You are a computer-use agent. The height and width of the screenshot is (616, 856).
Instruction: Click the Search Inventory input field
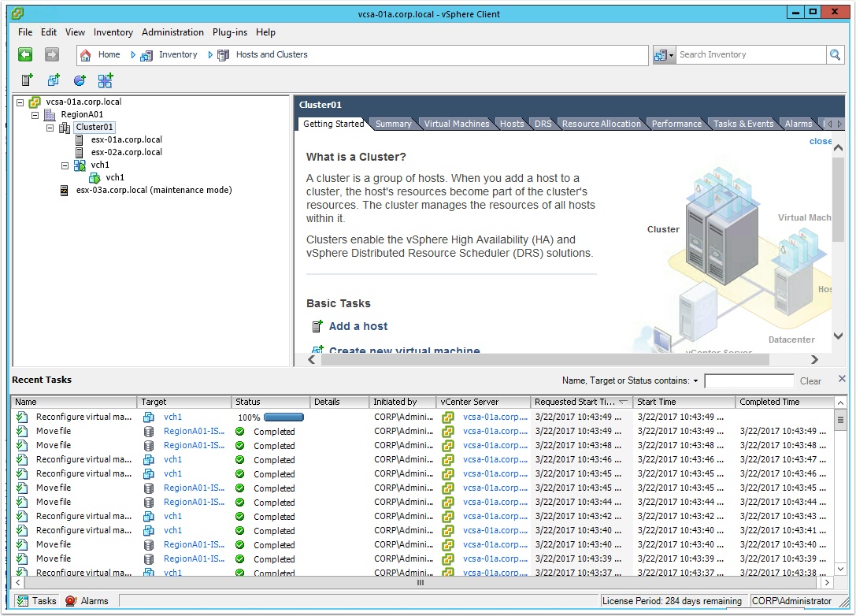click(751, 54)
